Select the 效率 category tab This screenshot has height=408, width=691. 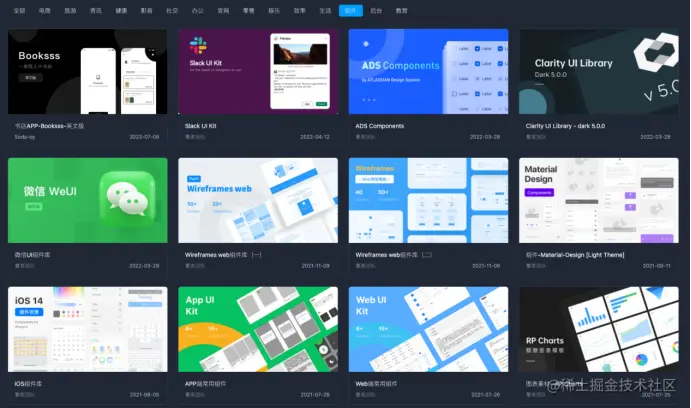coord(300,11)
